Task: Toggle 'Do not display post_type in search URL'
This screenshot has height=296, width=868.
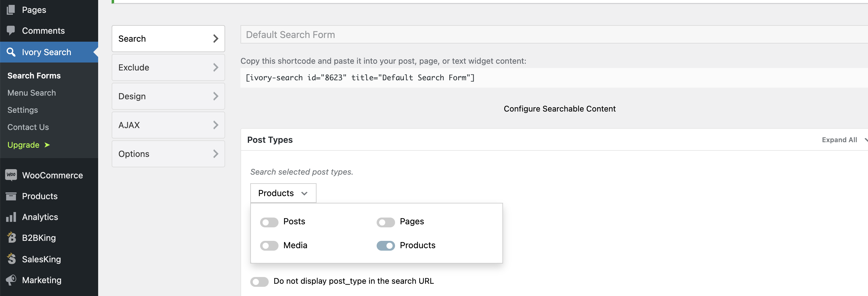Action: point(259,282)
